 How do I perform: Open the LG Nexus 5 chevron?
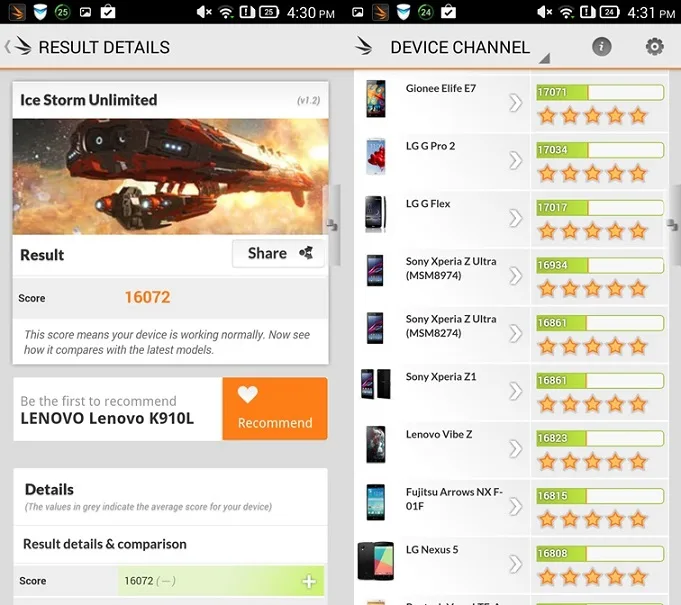pyautogui.click(x=516, y=564)
